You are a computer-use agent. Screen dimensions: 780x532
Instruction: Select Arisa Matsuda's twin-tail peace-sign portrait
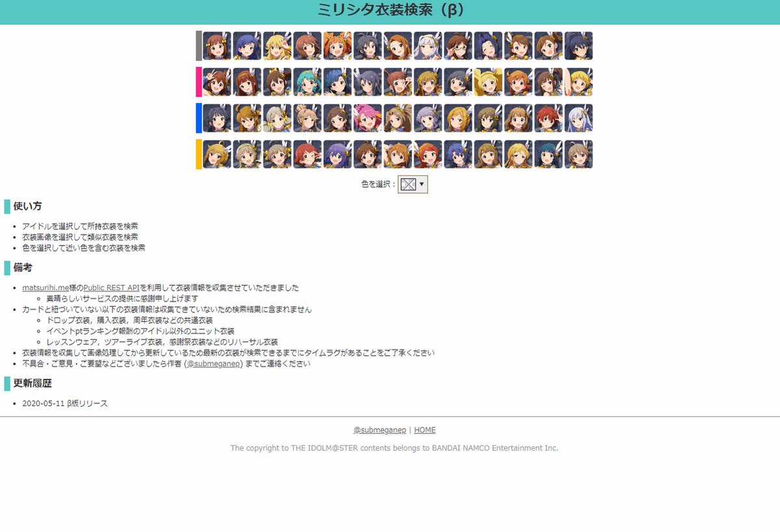pyautogui.click(x=398, y=82)
